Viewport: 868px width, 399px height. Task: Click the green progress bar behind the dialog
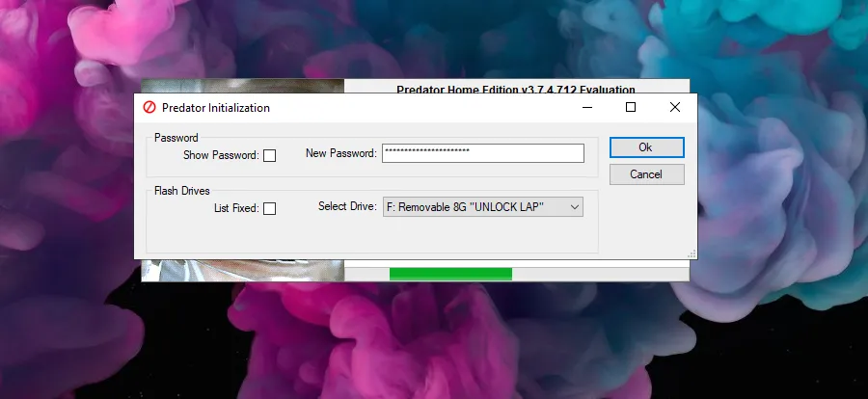450,275
